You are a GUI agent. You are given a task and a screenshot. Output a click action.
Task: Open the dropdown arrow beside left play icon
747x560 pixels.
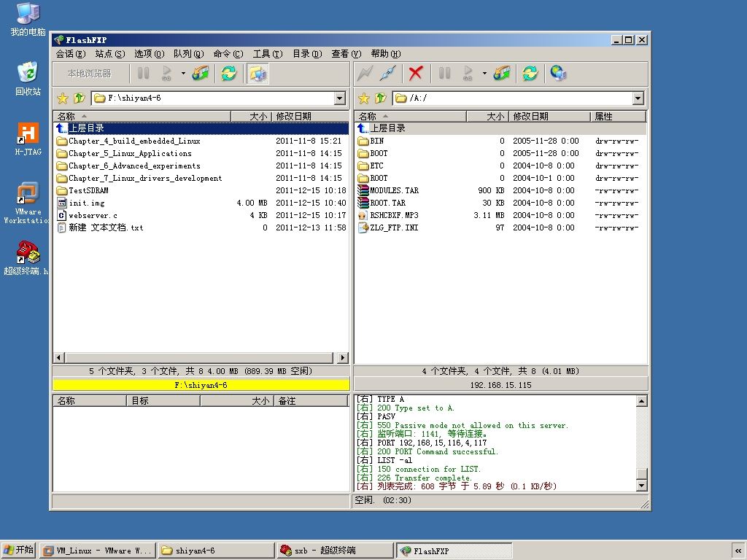click(x=183, y=74)
